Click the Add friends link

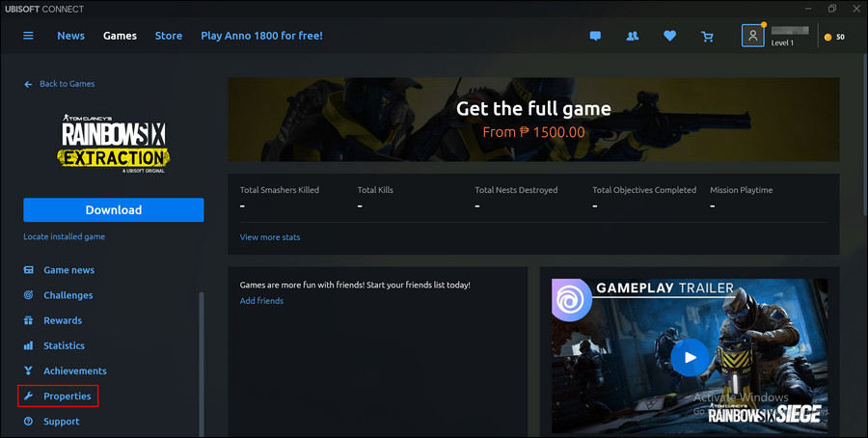[x=261, y=301]
